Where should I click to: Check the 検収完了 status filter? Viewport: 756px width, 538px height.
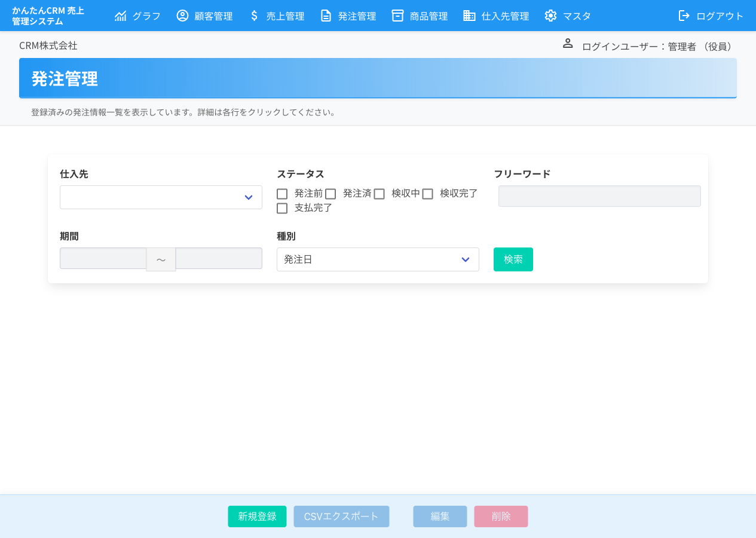[x=427, y=194]
